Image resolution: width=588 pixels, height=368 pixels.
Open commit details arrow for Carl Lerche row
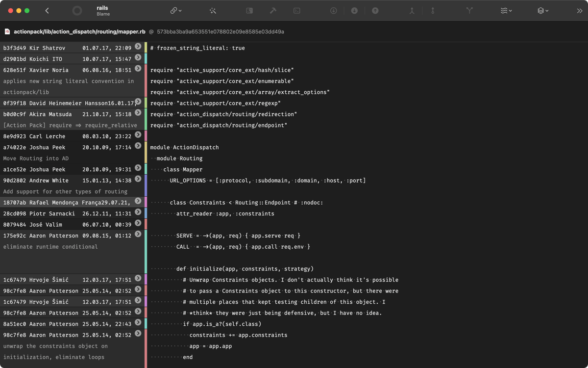pos(138,135)
